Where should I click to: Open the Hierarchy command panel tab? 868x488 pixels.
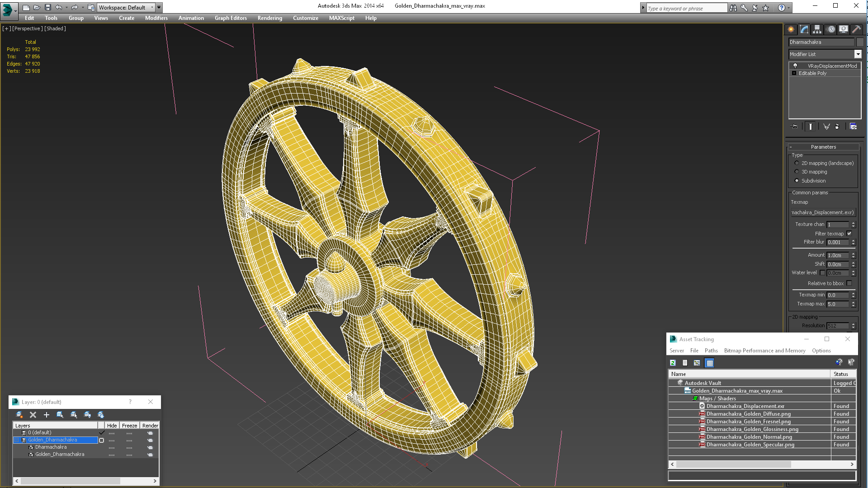tap(817, 29)
